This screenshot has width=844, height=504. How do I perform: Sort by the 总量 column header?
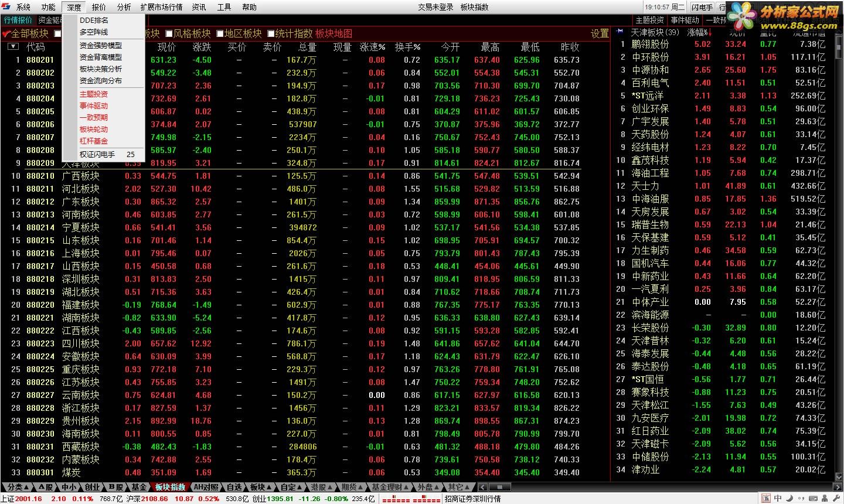click(307, 47)
